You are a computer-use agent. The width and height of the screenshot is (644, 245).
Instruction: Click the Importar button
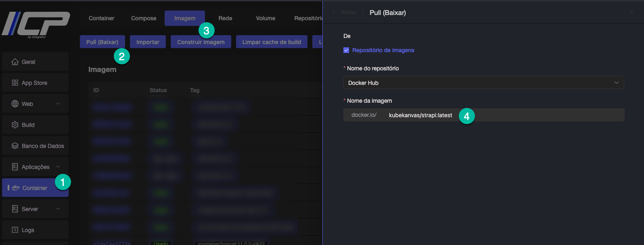tap(148, 42)
